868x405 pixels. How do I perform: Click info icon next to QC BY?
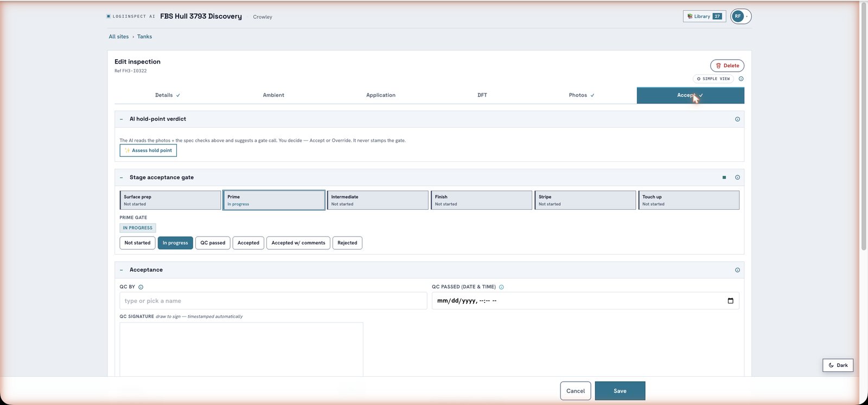pos(141,287)
